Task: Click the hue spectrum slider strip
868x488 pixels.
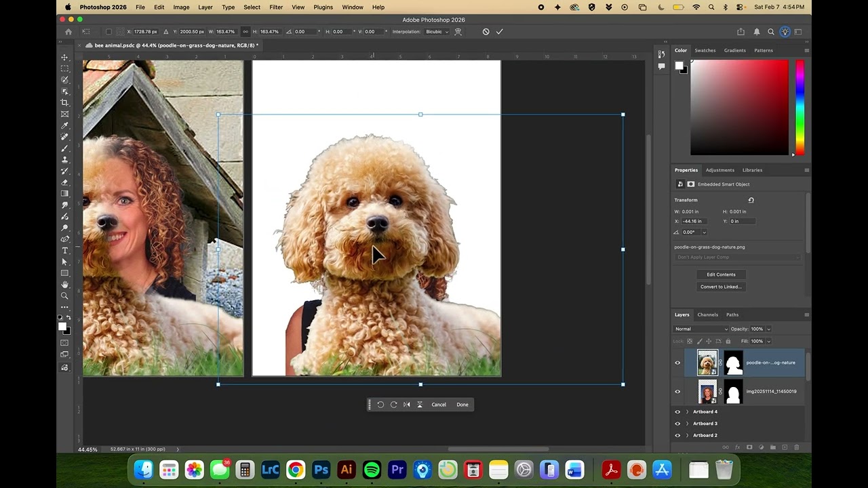Action: pos(800,107)
